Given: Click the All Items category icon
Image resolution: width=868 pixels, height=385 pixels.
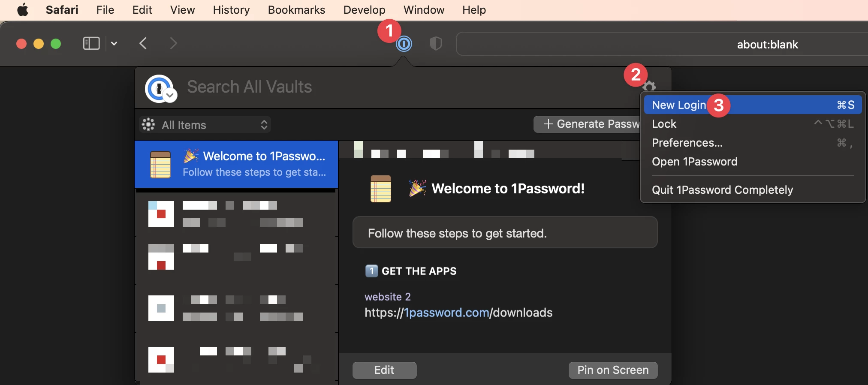Looking at the screenshot, I should click(x=148, y=125).
